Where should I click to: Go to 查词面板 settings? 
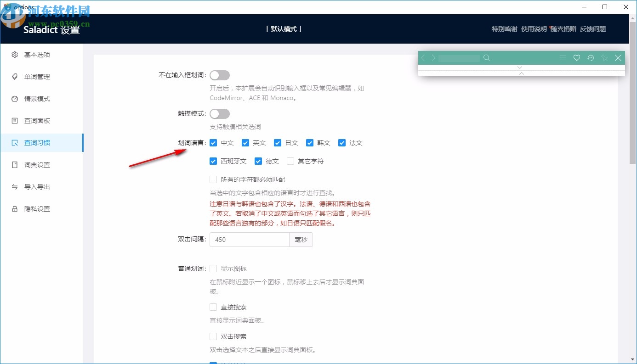coord(42,121)
